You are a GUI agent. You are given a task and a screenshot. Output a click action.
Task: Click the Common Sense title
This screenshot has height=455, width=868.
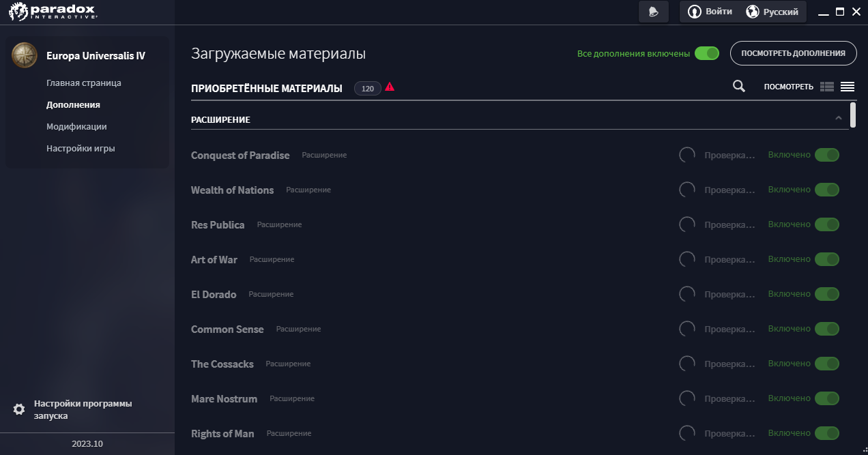227,329
